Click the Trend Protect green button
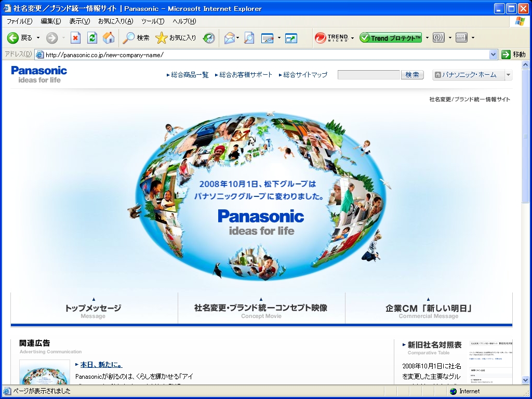The height and width of the screenshot is (399, 532). click(x=391, y=37)
